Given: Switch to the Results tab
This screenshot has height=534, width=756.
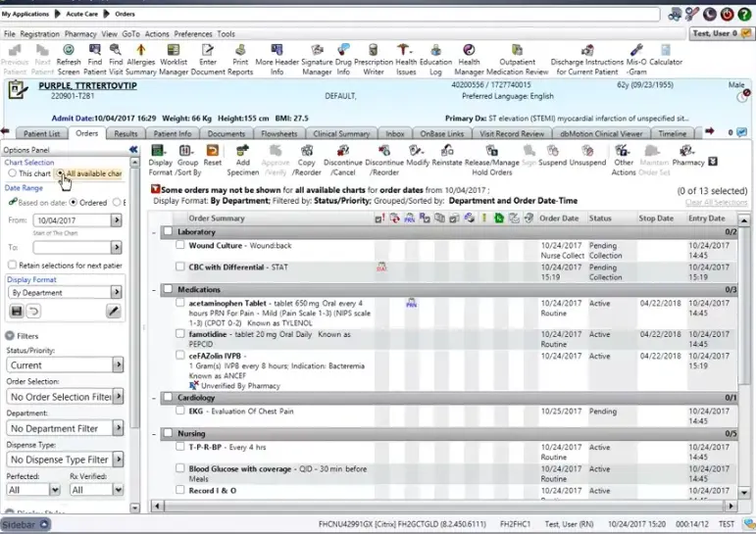Looking at the screenshot, I should [126, 133].
